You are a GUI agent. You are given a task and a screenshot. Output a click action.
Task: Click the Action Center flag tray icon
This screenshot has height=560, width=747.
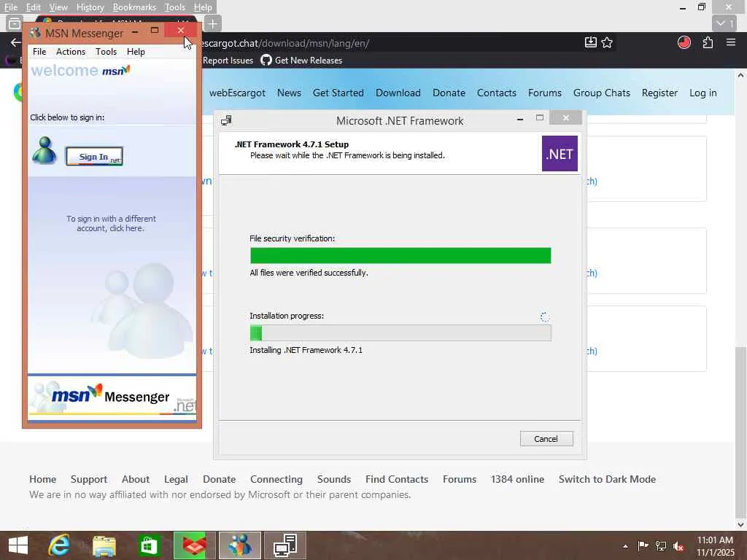tap(643, 545)
